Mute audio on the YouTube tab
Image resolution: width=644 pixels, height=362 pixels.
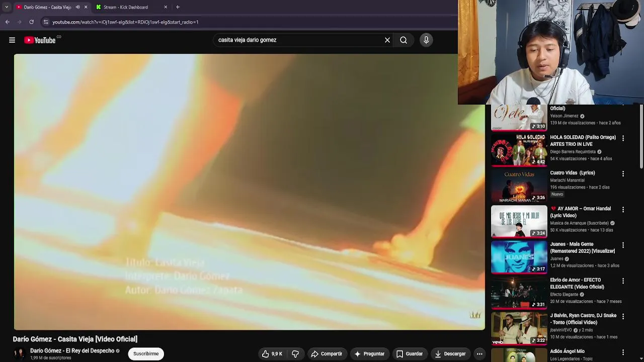pyautogui.click(x=77, y=7)
